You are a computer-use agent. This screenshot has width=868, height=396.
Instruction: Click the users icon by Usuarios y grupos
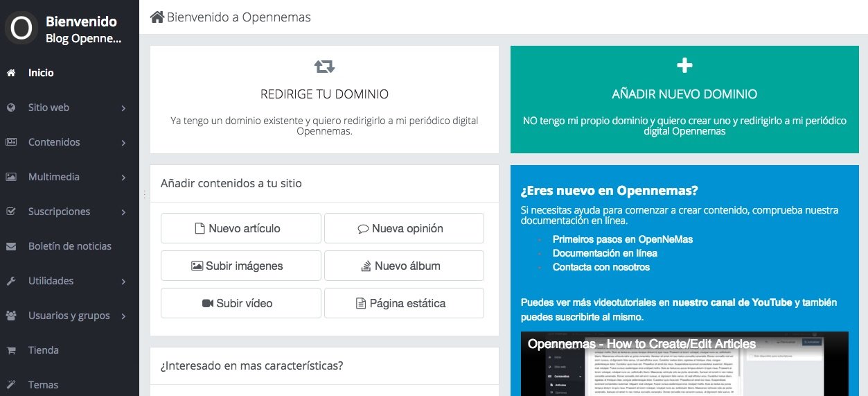(x=11, y=316)
